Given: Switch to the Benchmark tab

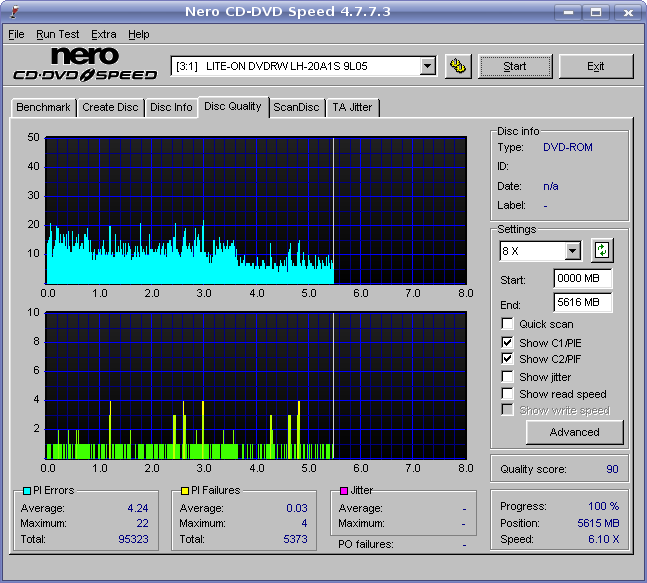Looking at the screenshot, I should click(43, 107).
